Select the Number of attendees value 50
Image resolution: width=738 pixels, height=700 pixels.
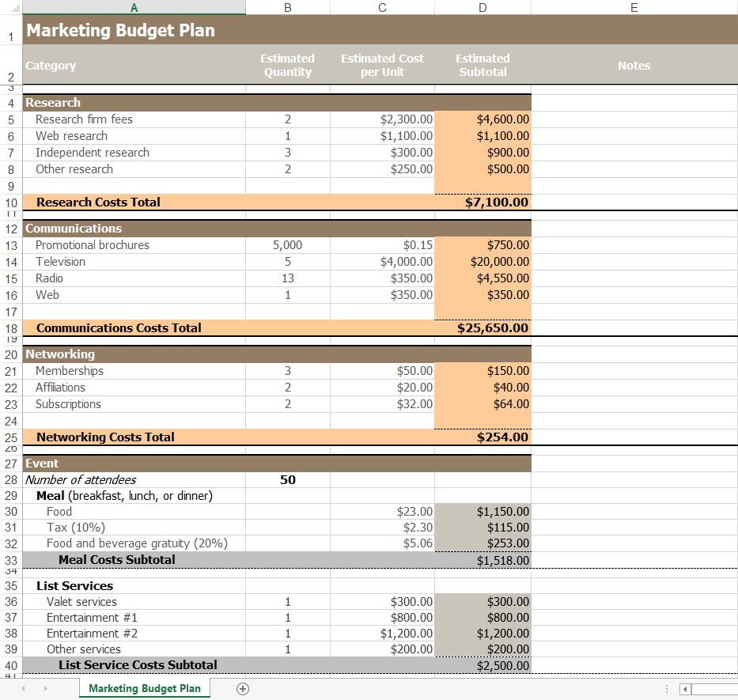click(x=287, y=479)
